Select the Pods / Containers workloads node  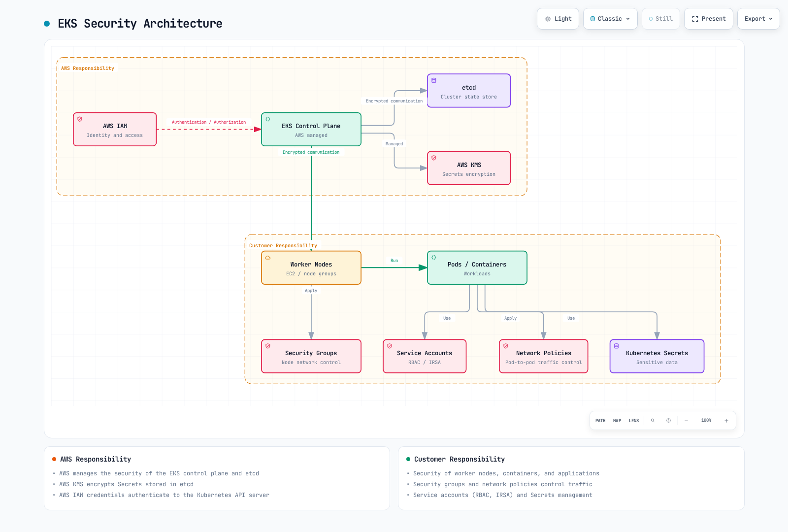point(477,268)
